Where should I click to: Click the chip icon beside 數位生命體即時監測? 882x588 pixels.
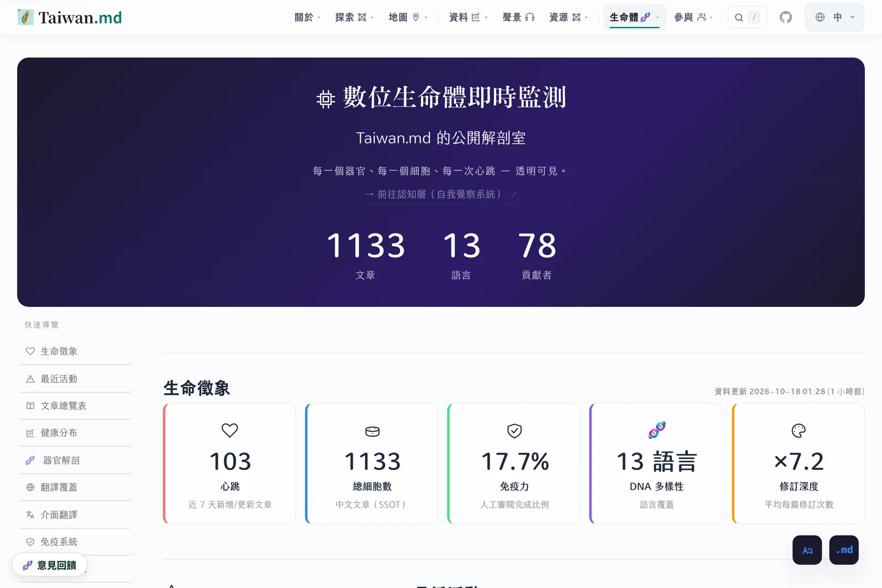tap(326, 99)
